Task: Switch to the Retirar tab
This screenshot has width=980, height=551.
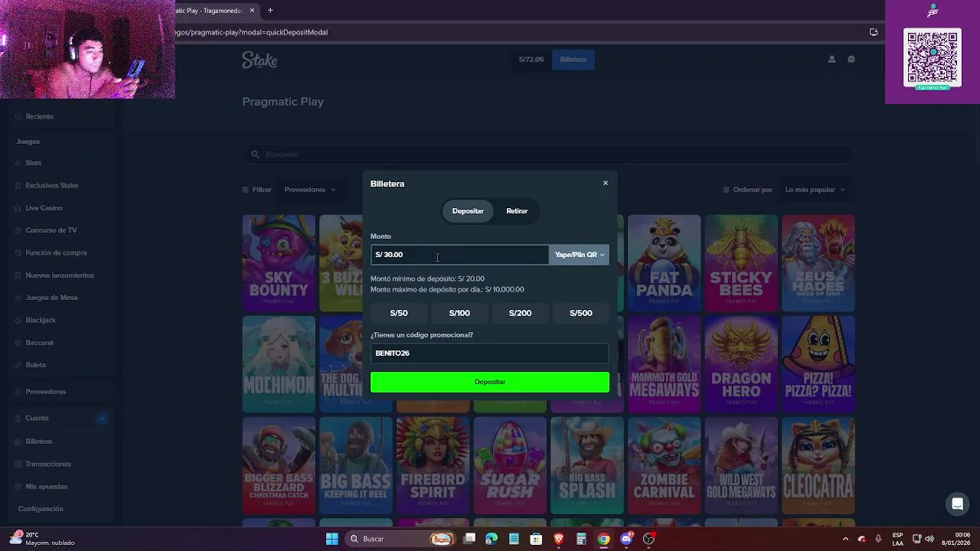Action: [x=517, y=211]
